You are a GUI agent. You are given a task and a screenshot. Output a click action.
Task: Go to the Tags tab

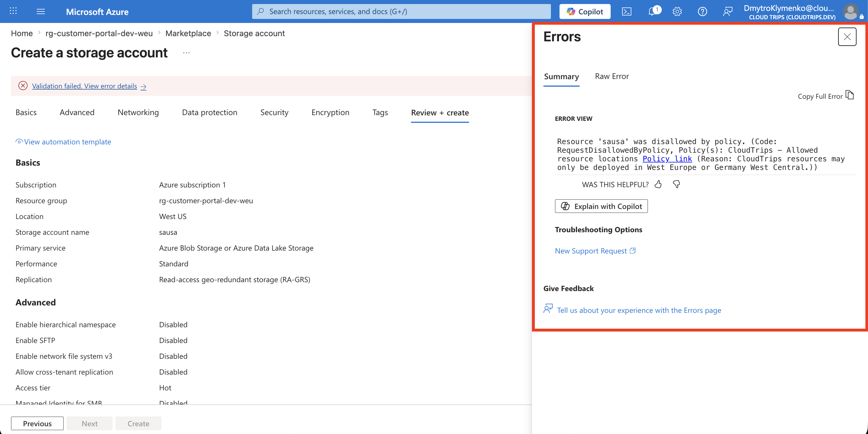pyautogui.click(x=380, y=113)
